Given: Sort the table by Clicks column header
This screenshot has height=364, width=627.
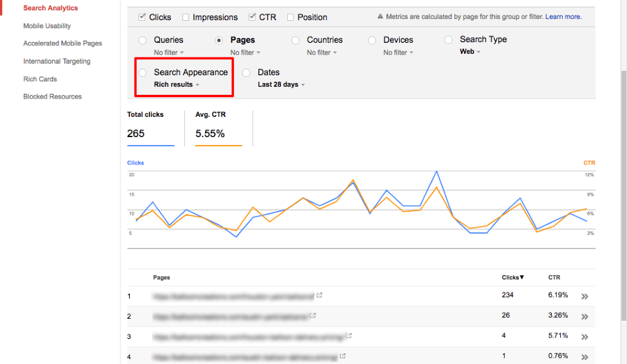Looking at the screenshot, I should pyautogui.click(x=512, y=278).
